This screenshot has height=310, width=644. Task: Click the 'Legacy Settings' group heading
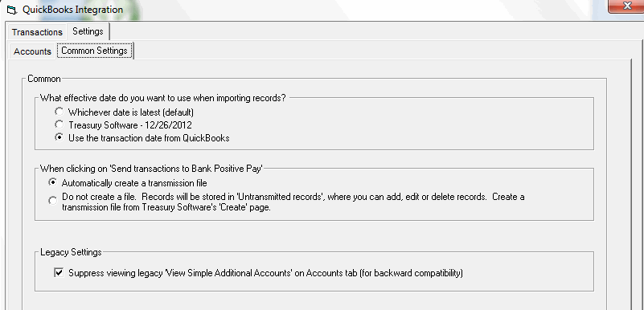tap(71, 252)
